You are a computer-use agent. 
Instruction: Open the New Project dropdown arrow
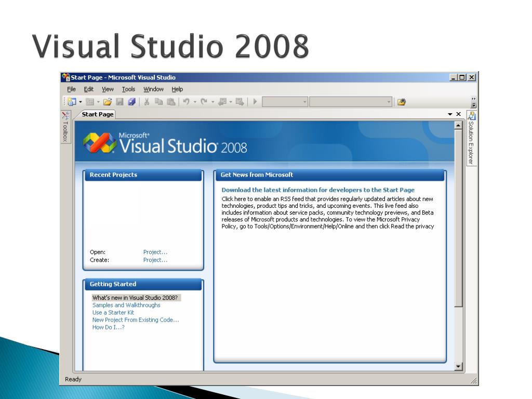(x=81, y=102)
